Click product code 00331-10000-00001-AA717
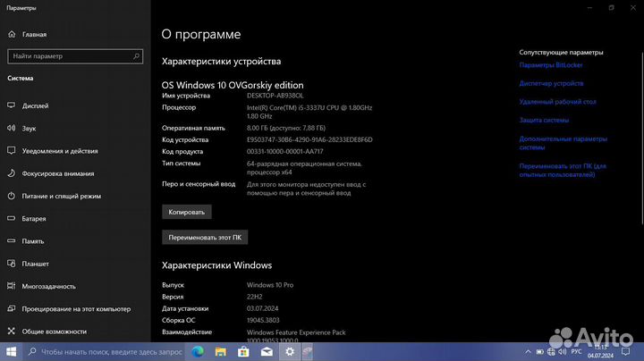This screenshot has width=644, height=361. pos(285,151)
